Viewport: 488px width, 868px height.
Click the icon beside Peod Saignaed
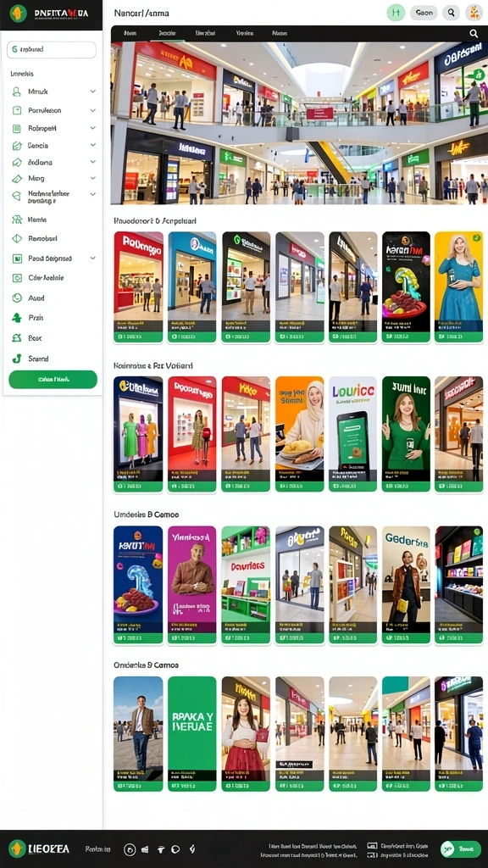point(17,259)
